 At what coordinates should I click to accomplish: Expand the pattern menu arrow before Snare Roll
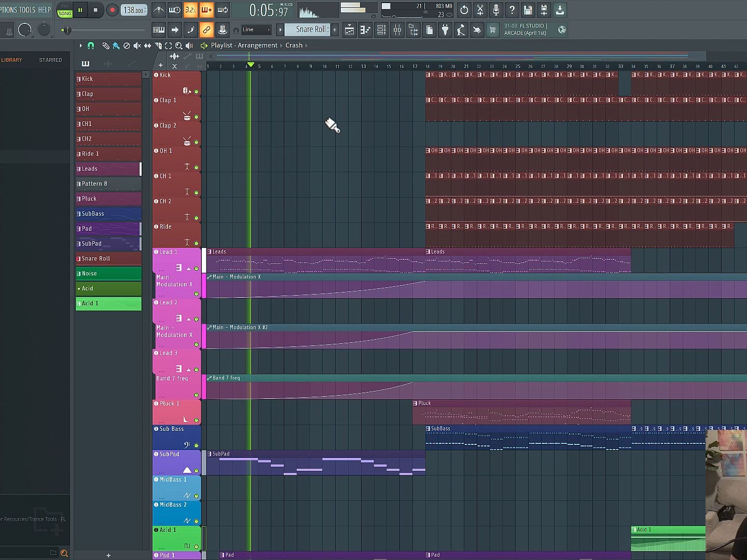(280, 30)
